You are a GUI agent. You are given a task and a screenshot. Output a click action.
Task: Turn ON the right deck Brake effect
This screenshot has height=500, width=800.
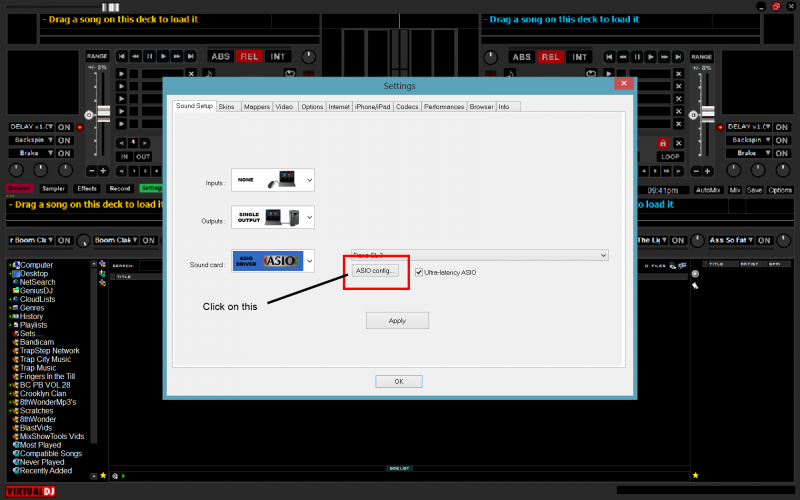tap(782, 153)
